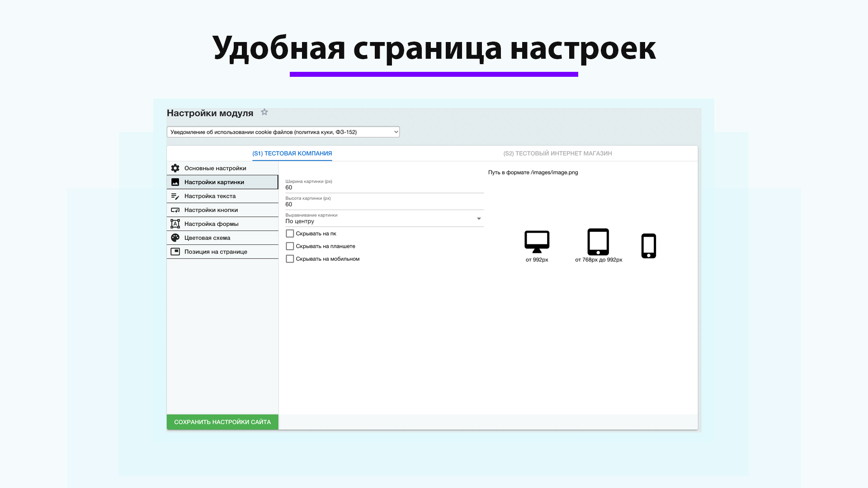The height and width of the screenshot is (488, 868).
Task: Select the (S1) ТЕСТОВАЯ КОМПАНИЯ tab
Action: (292, 153)
